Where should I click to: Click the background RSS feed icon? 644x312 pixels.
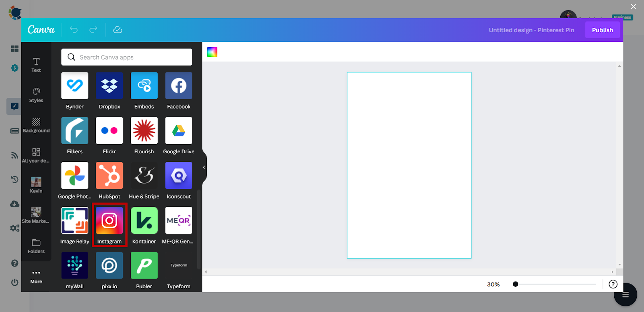tap(15, 155)
